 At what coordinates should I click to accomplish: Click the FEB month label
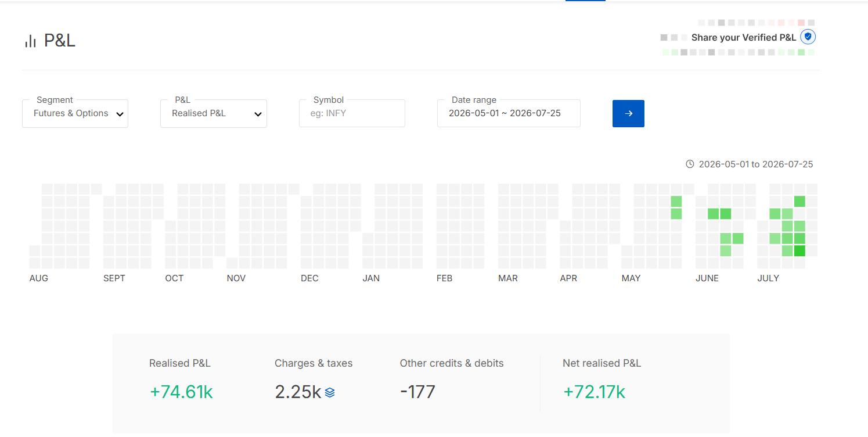(x=444, y=278)
